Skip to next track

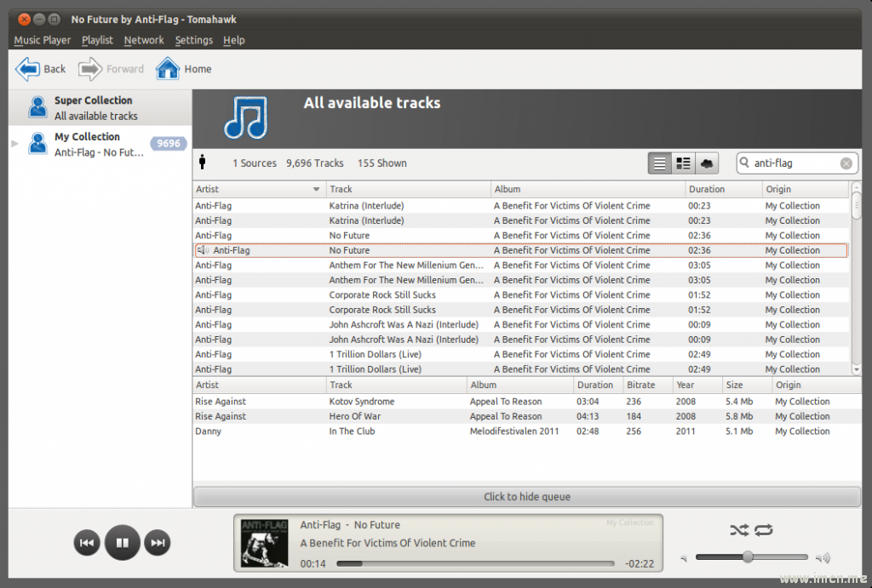158,543
